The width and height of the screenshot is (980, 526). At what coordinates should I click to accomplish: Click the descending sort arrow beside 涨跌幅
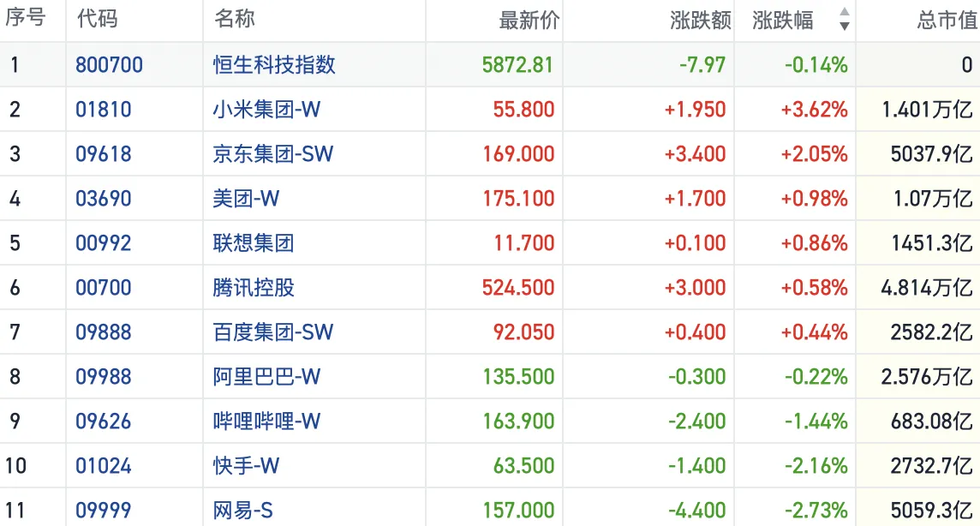(845, 27)
